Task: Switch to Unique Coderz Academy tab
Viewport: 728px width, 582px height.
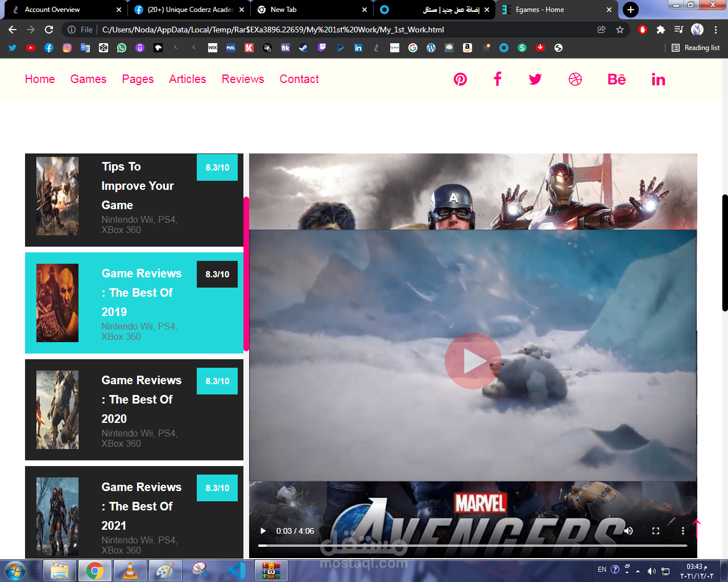Action: 189,10
